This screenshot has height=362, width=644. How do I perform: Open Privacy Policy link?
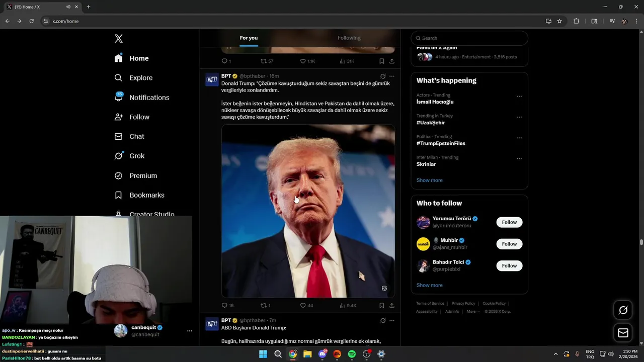click(x=463, y=304)
